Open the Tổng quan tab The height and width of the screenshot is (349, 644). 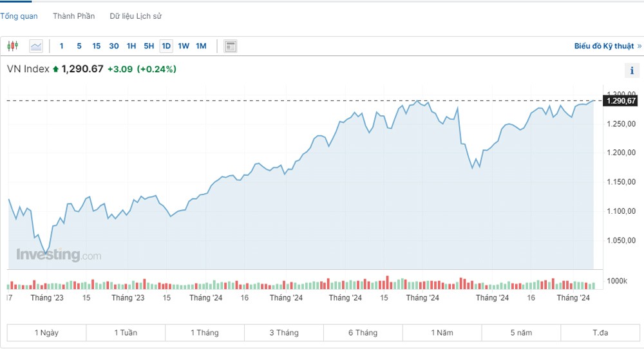(19, 16)
